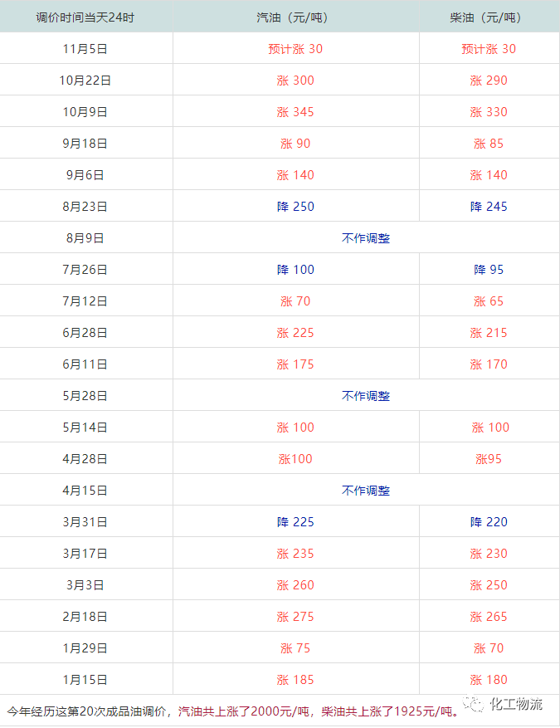Select the 涨 260 gasoline value
Image resolution: width=560 pixels, height=728 pixels.
[295, 585]
